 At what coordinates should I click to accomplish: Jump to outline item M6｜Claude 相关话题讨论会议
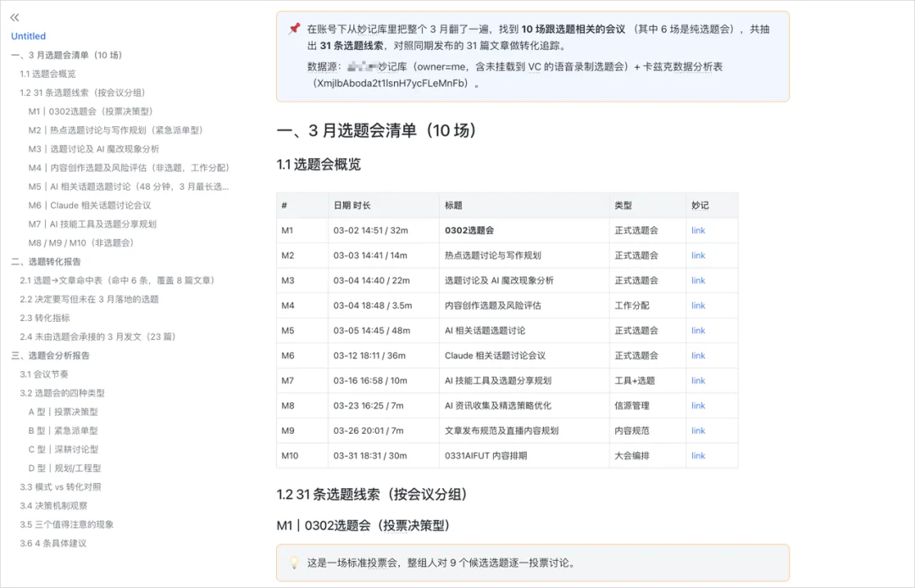(x=90, y=205)
